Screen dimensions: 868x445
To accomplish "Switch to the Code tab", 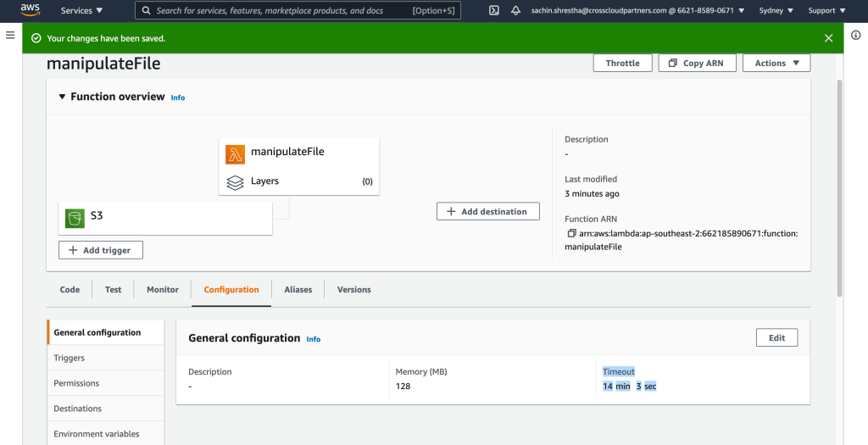I will tap(70, 290).
